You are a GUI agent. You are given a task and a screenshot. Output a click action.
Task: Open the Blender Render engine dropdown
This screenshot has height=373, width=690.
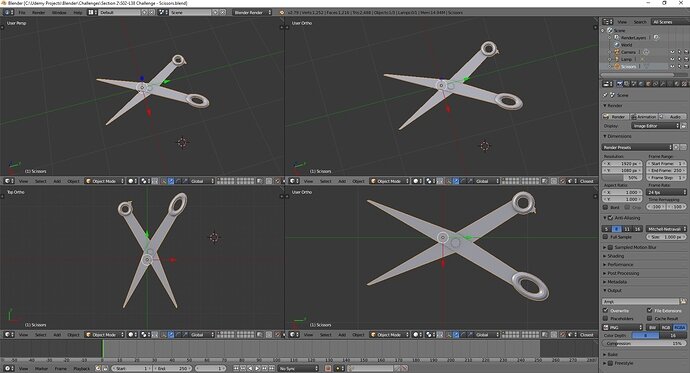point(252,12)
